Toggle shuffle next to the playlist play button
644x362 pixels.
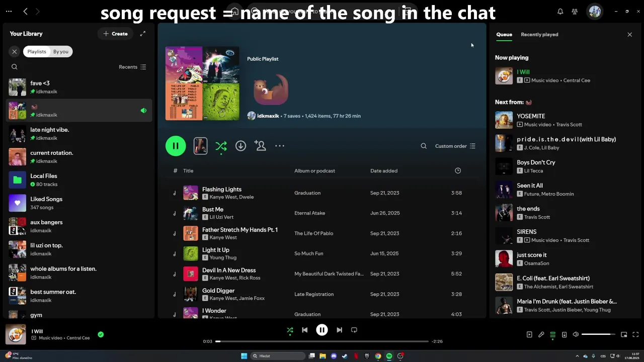pos(221,146)
